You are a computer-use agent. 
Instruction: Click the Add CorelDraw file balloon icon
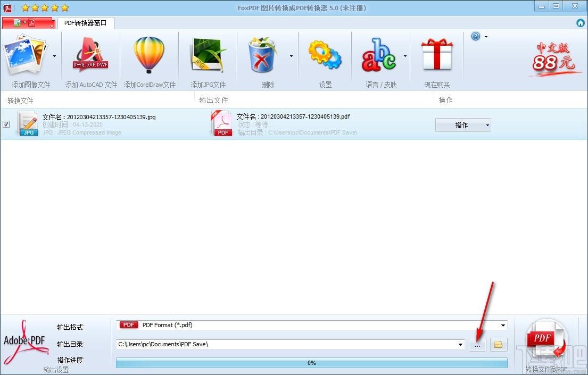[149, 55]
